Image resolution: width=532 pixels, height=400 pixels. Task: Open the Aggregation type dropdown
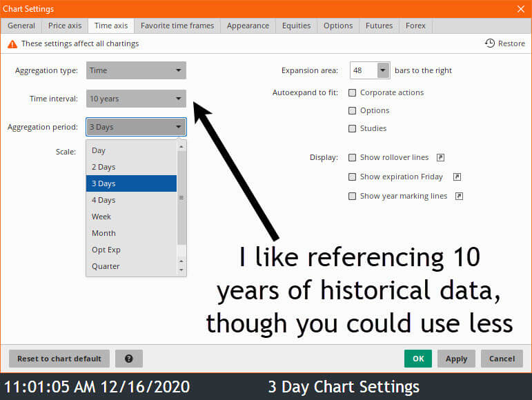pos(136,70)
